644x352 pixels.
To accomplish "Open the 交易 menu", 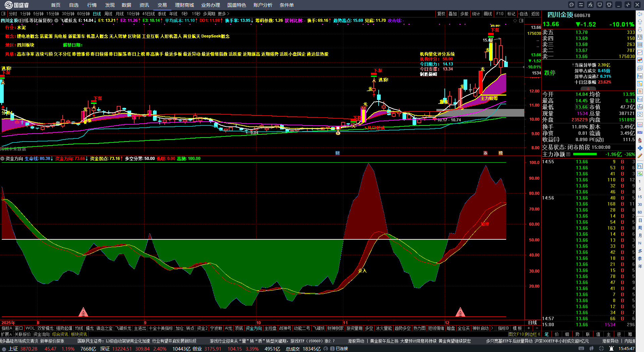I will [x=162, y=5].
